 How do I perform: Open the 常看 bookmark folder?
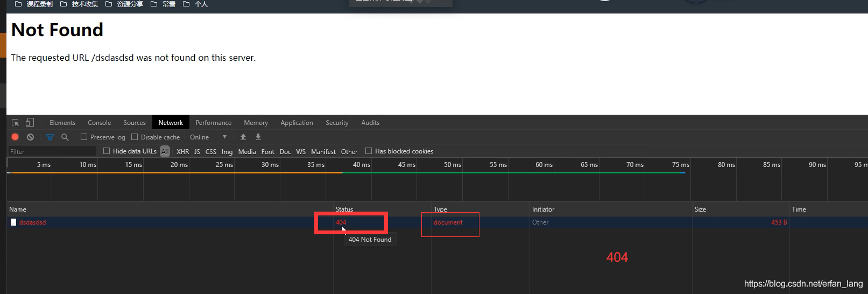click(163, 4)
